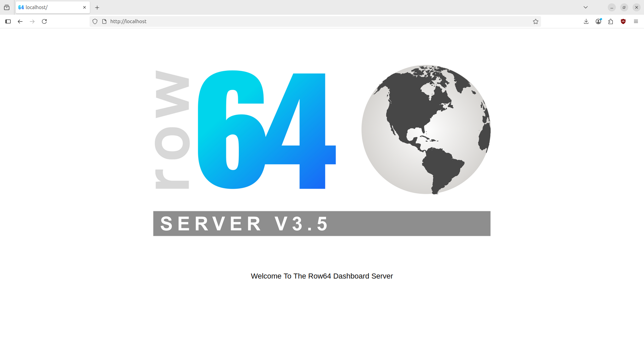The height and width of the screenshot is (359, 644).
Task: Minimize the browser window
Action: pyautogui.click(x=612, y=7)
